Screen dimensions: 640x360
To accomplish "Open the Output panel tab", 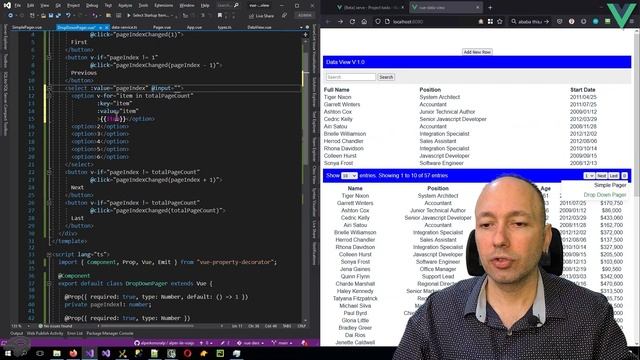I will tap(16, 333).
